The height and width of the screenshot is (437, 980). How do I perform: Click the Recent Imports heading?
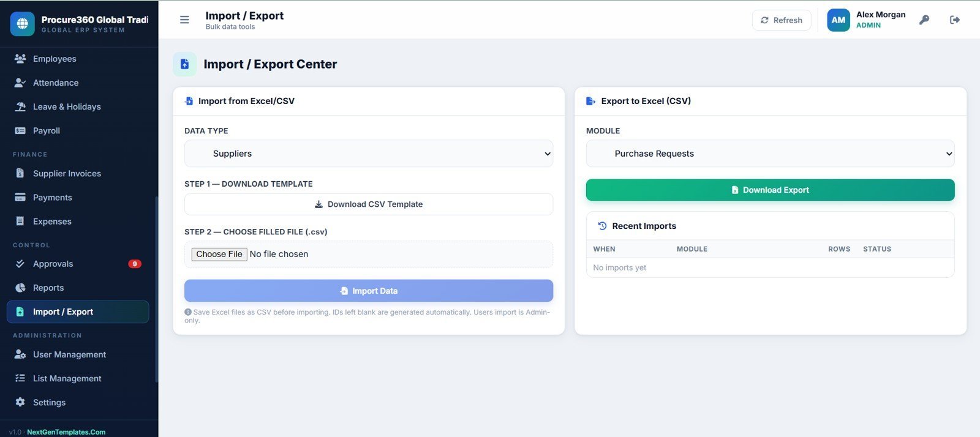(644, 226)
